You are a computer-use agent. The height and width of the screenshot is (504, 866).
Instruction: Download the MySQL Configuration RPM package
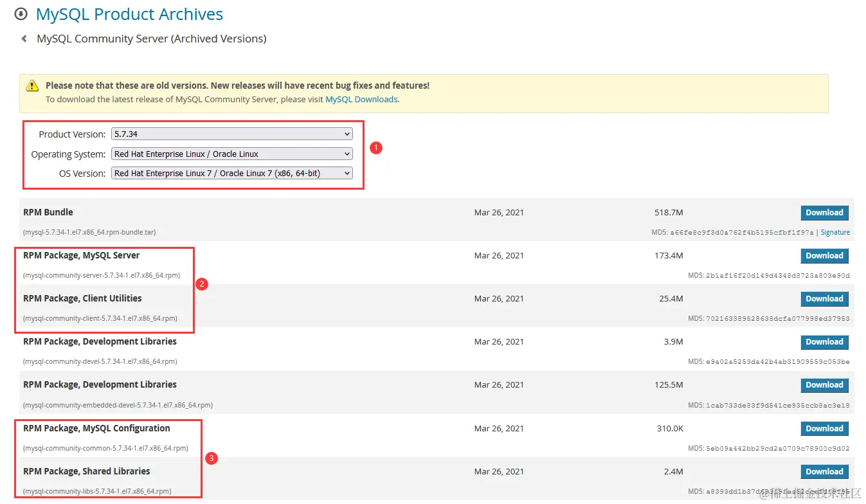pos(824,429)
